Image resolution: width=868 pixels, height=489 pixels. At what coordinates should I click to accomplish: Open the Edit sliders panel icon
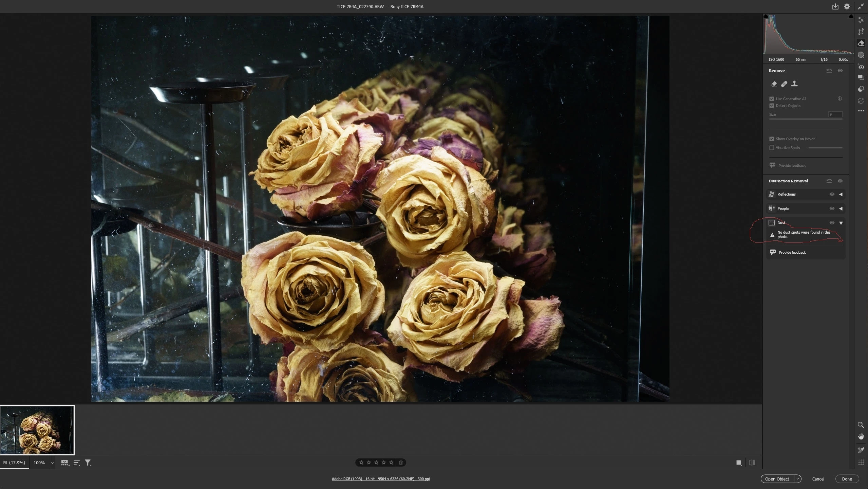861,20
